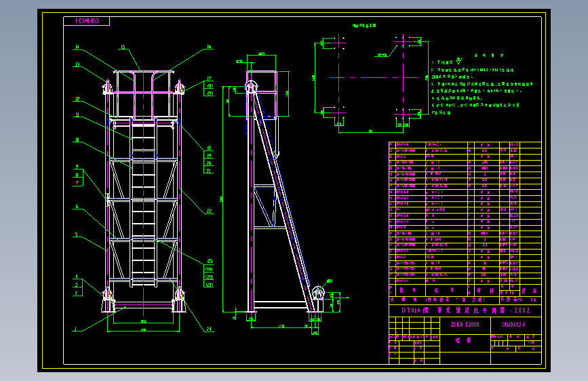Select part callout number 6
The width and height of the screenshot is (588, 381).
pos(77,207)
